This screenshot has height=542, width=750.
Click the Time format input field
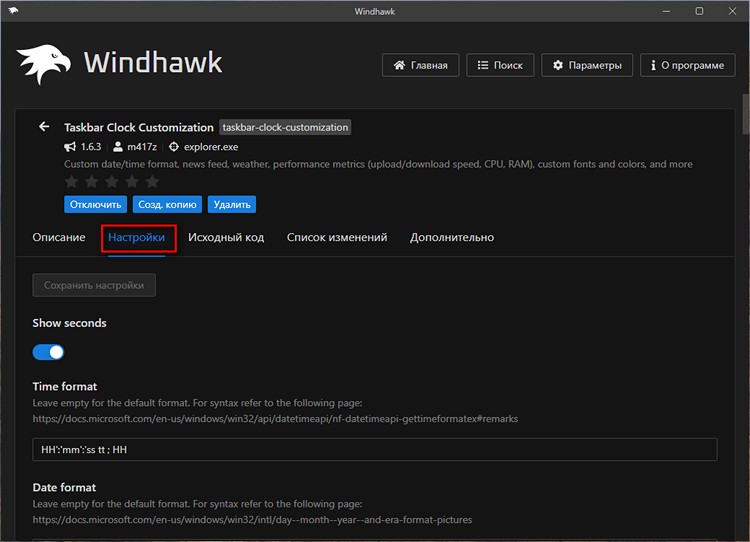click(x=375, y=450)
